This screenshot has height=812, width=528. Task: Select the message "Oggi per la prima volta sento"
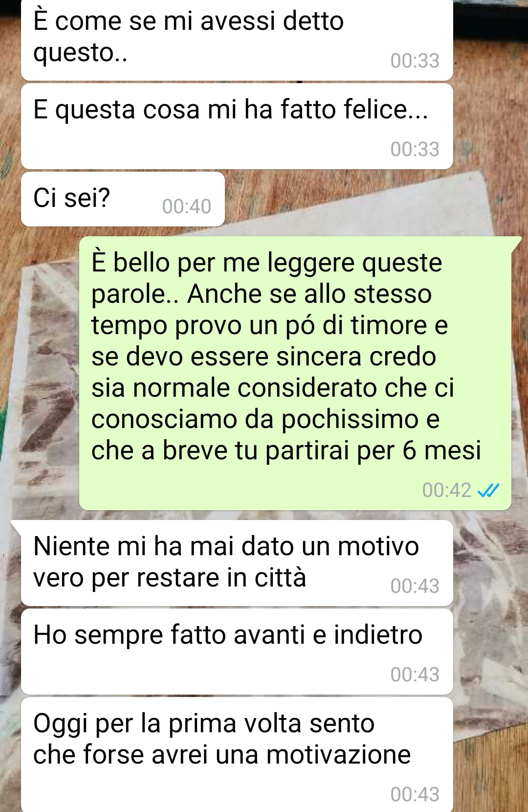tap(237, 755)
